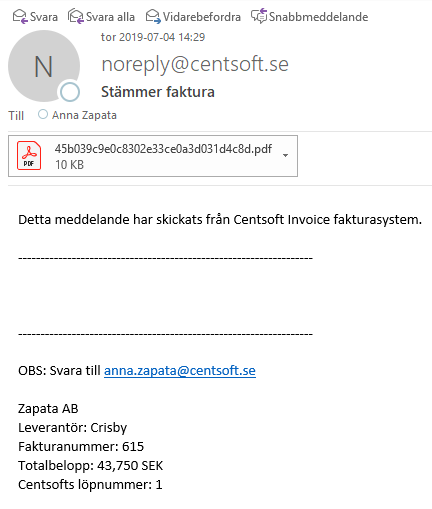Click the Svara text label
This screenshot has width=432, height=509.
(44, 17)
